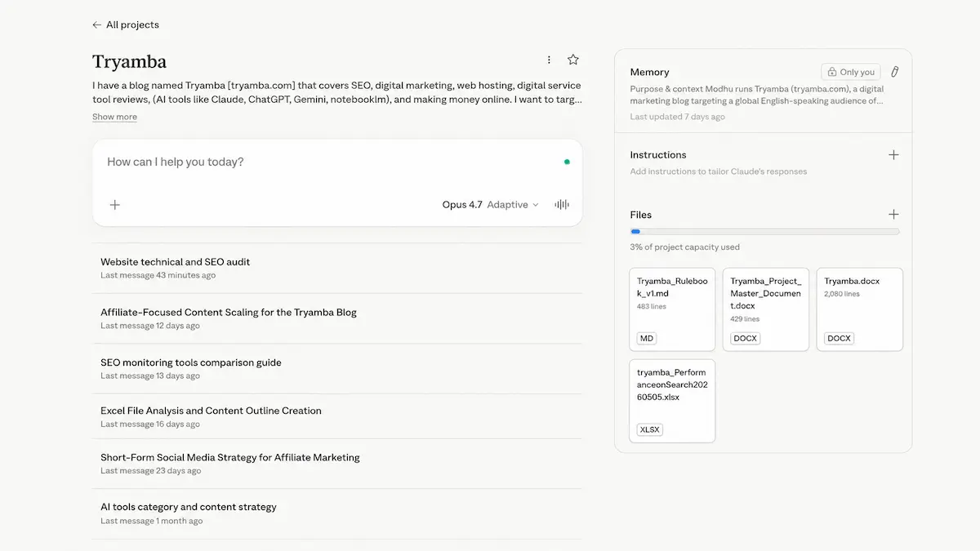Open Tryamba_Rulebook_v1.md file card
980x551 pixels.
click(672, 309)
